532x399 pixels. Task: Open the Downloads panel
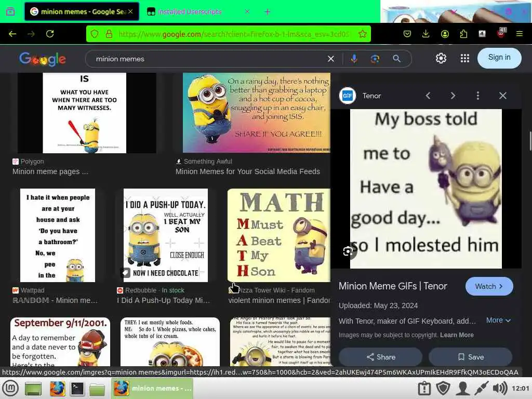coord(426,34)
